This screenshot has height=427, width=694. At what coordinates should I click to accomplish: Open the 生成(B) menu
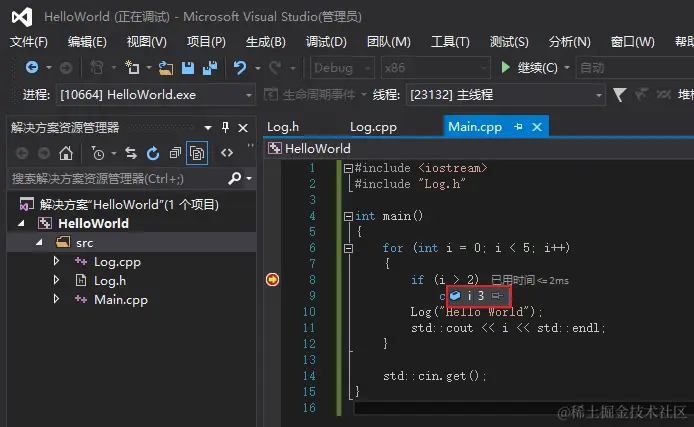266,42
